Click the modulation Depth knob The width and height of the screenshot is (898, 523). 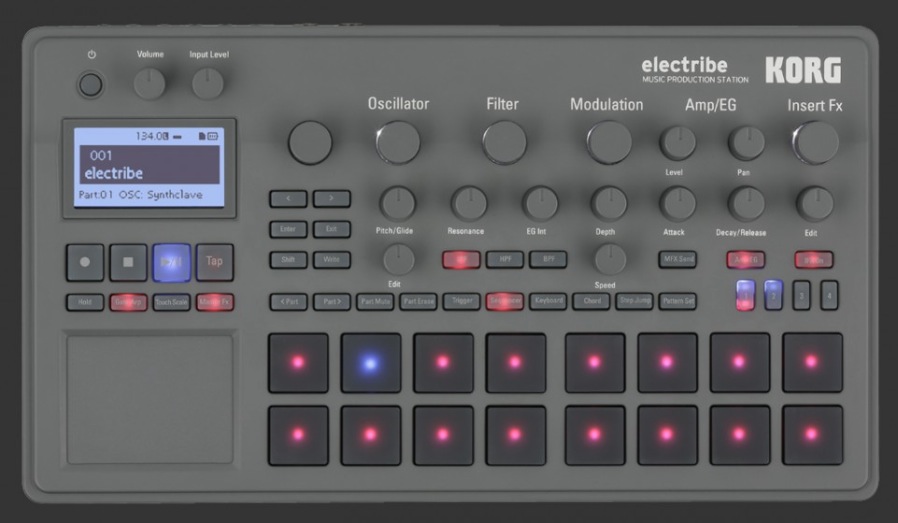(x=609, y=203)
